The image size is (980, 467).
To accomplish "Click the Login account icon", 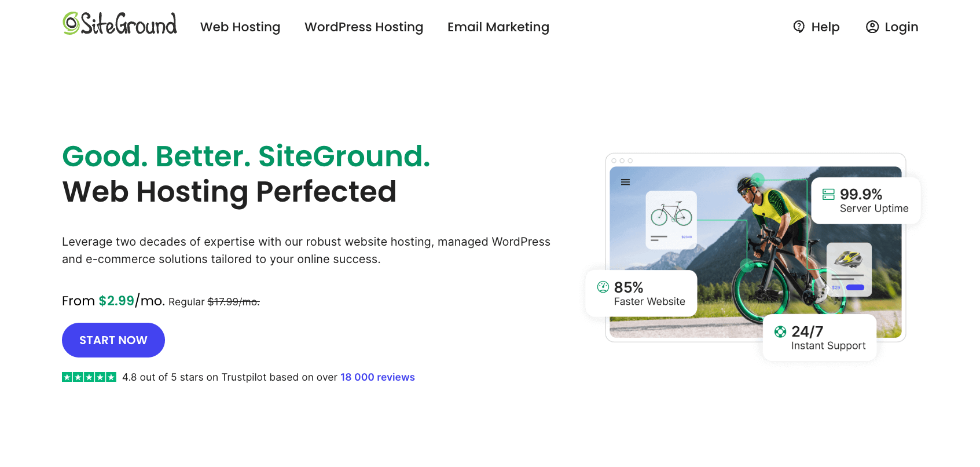I will (872, 27).
